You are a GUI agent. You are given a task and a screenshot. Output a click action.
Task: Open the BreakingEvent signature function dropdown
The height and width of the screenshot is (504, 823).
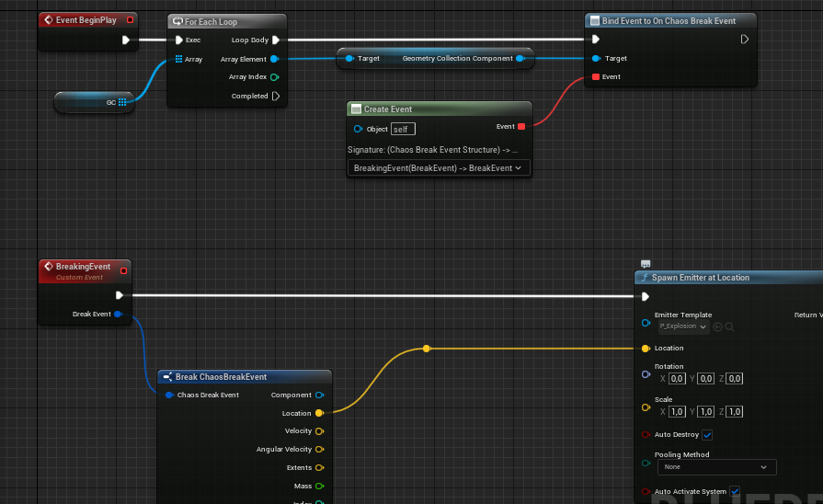[439, 168]
